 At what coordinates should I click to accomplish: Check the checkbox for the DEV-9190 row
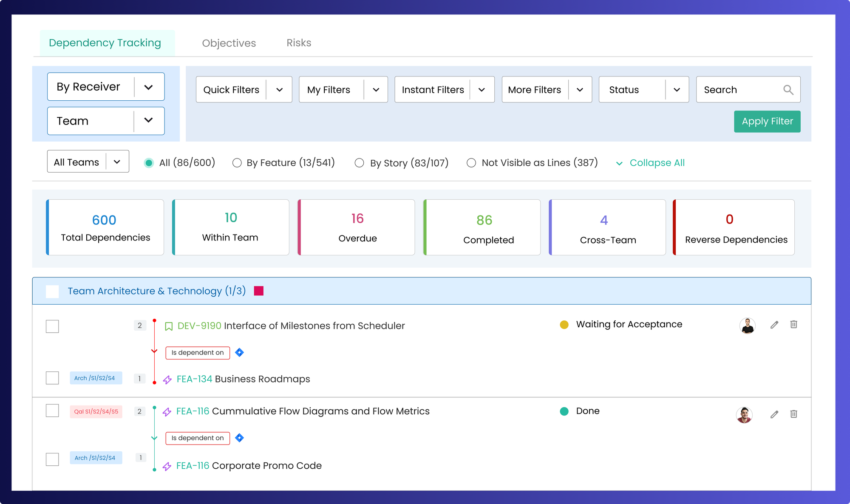coord(52,326)
